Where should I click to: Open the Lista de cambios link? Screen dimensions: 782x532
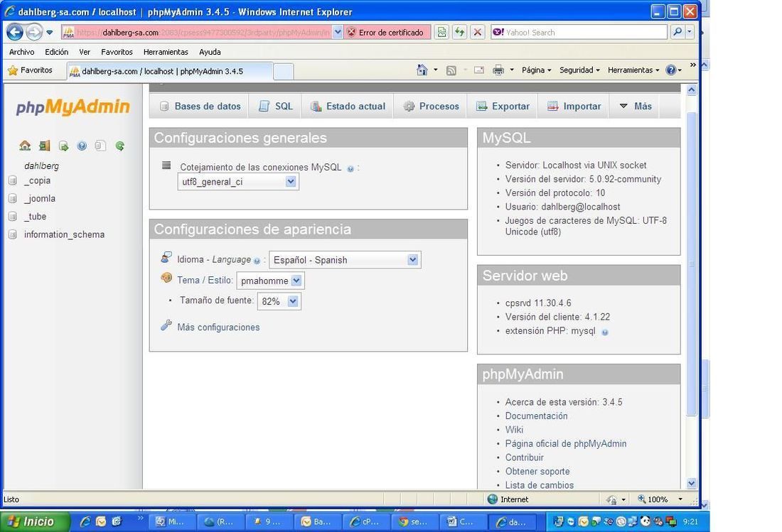(539, 485)
